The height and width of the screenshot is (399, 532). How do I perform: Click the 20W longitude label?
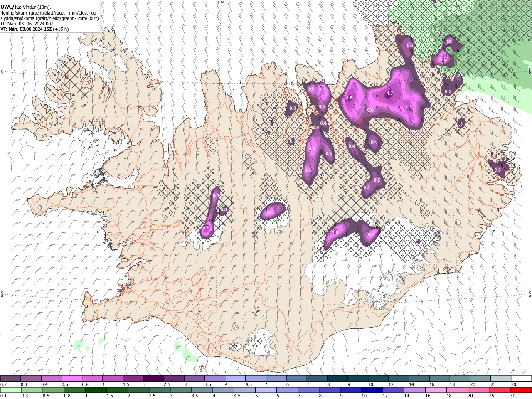(x=221, y=2)
